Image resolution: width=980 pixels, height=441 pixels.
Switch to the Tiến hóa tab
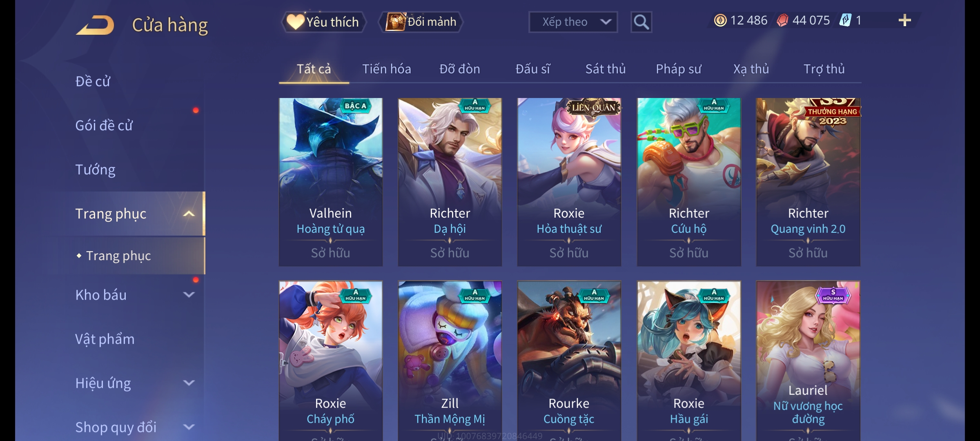386,69
